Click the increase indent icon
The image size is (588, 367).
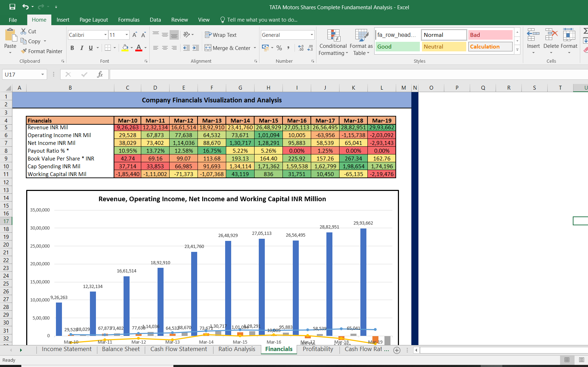pos(196,48)
